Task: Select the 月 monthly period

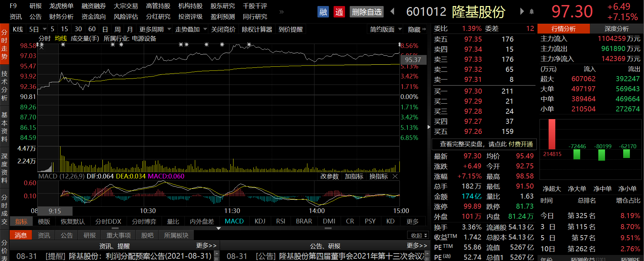Action: point(130,30)
